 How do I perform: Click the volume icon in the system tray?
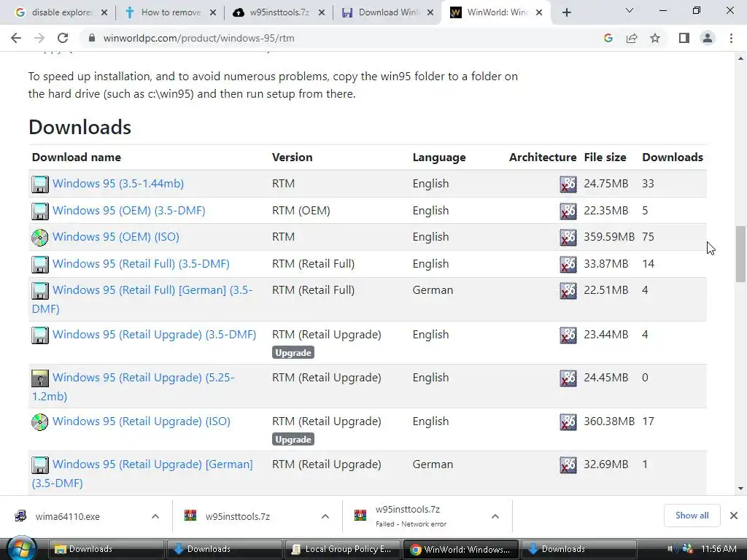click(x=673, y=548)
